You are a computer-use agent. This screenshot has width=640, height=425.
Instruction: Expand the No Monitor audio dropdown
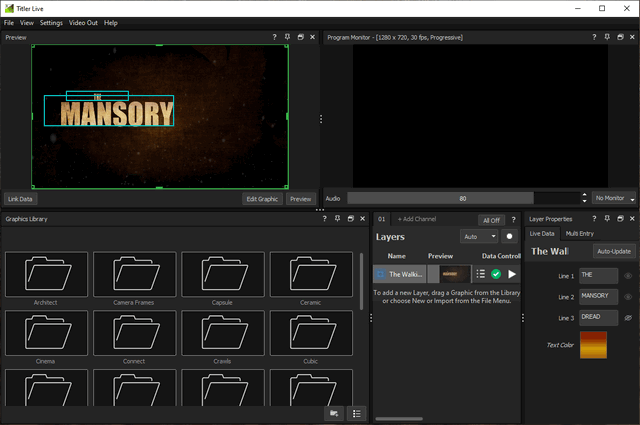613,199
